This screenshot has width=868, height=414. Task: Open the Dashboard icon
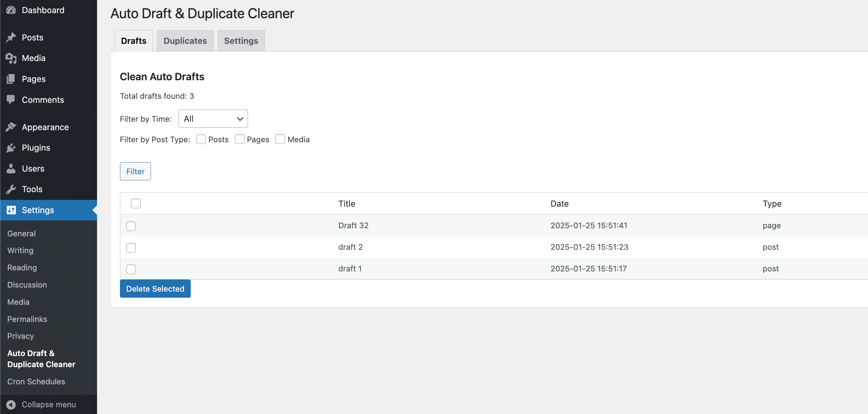pos(11,10)
